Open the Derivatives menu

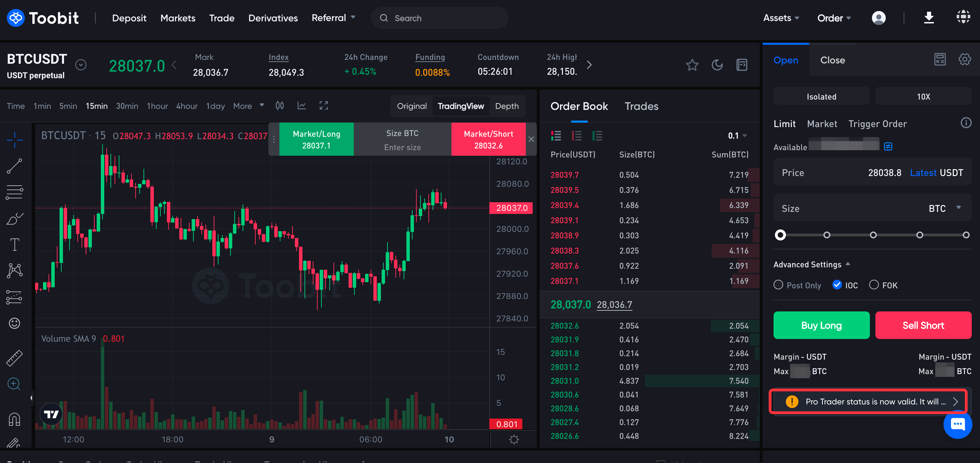273,18
